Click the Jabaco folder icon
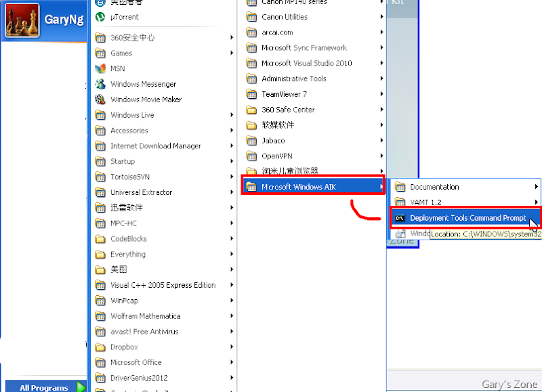The height and width of the screenshot is (392, 542). tap(251, 141)
